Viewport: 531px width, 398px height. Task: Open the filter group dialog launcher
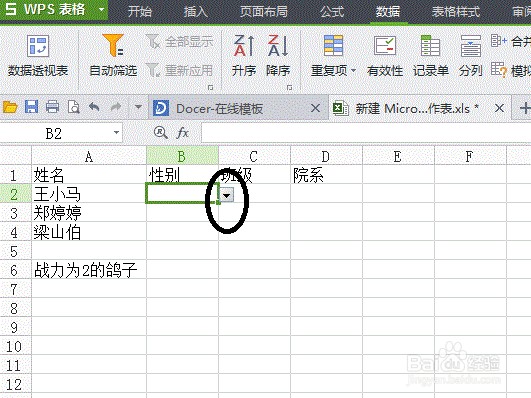tap(210, 87)
